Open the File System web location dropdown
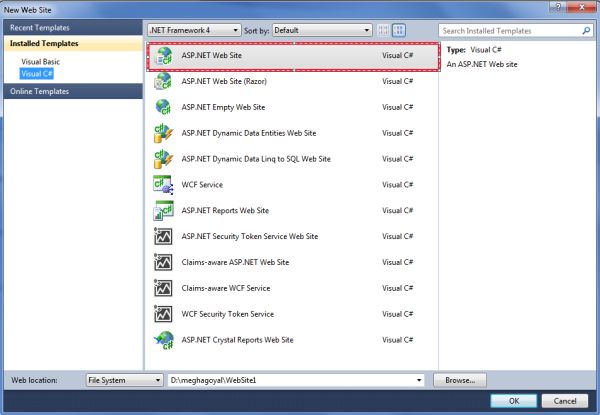The image size is (600, 415). tap(124, 380)
